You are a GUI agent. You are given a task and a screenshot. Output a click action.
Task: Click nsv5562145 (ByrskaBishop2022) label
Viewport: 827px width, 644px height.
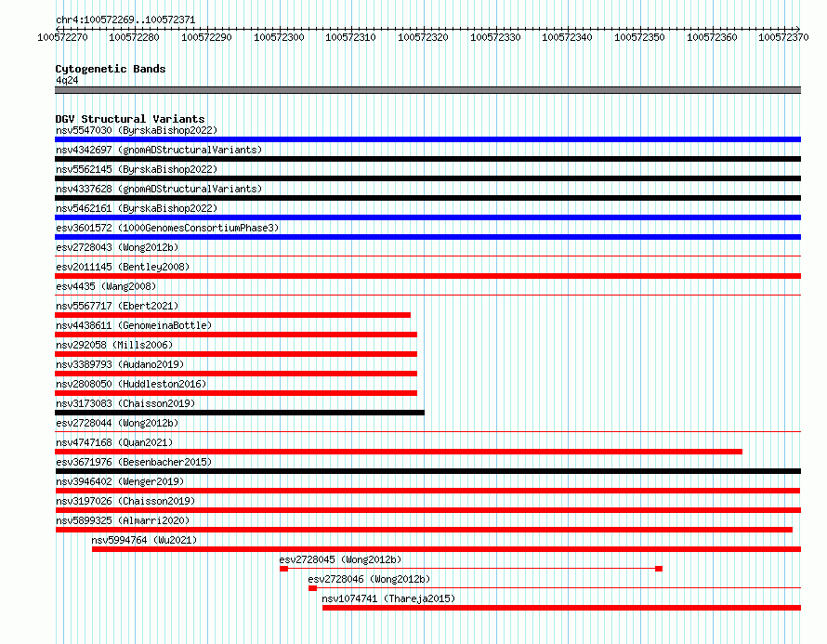137,169
